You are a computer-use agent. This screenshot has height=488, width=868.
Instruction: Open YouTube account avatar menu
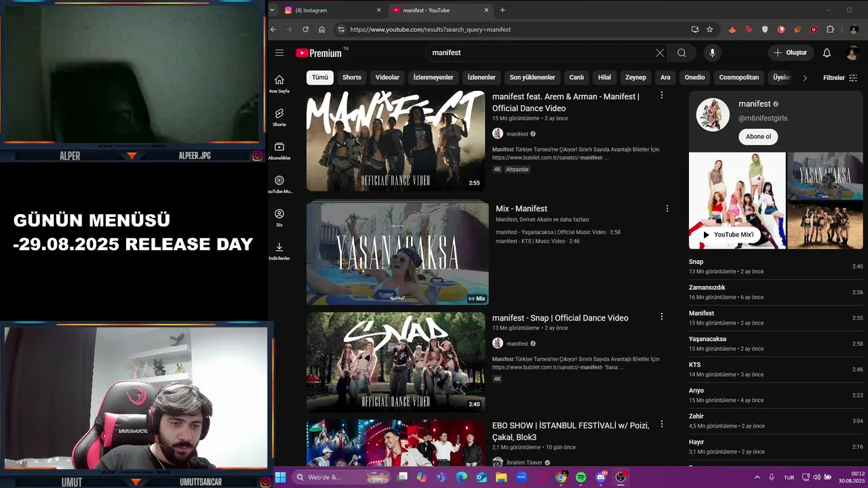point(853,53)
